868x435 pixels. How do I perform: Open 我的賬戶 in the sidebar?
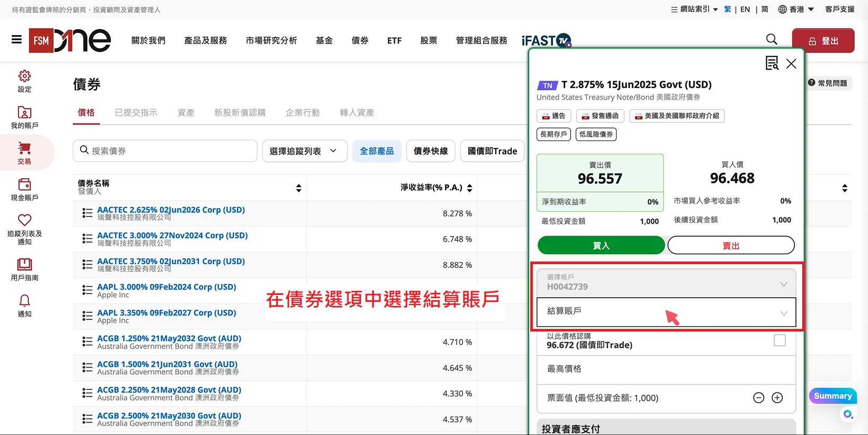coord(24,117)
